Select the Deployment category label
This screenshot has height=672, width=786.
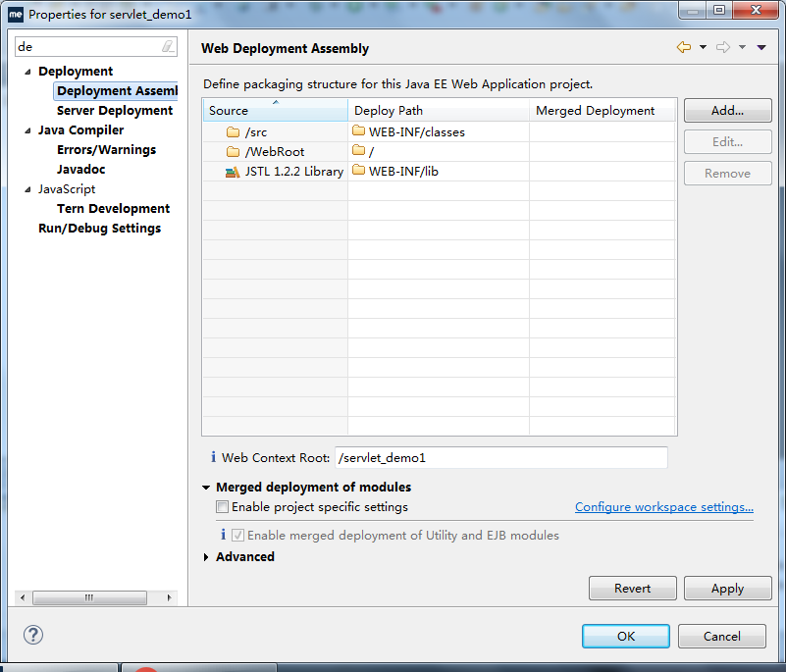point(76,72)
